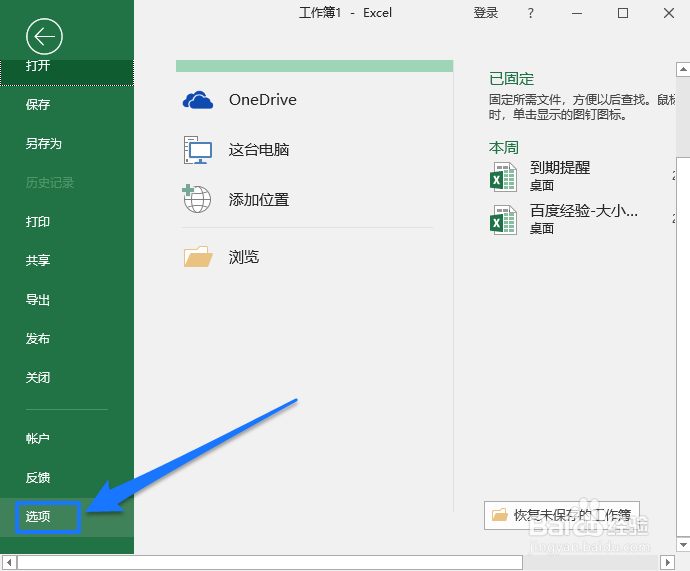Viewport: 690px width, 571px height.
Task: Close the Excel window
Action: (669, 13)
